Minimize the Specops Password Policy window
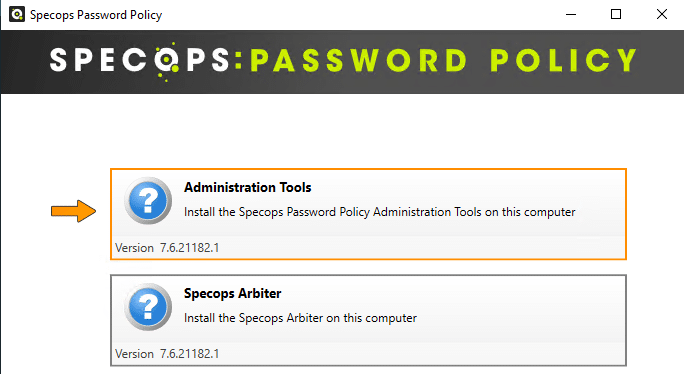The width and height of the screenshot is (684, 374). pyautogui.click(x=571, y=14)
